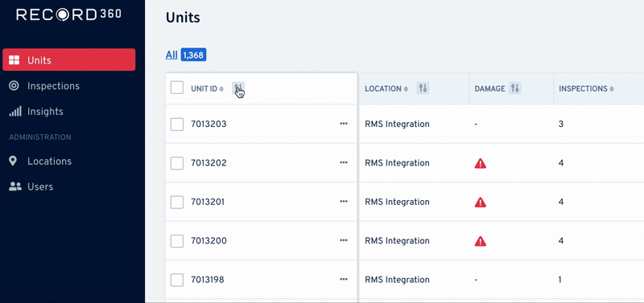Sort by Unit ID using sort arrows
Viewport: 644px width, 303px height.
pyautogui.click(x=221, y=89)
